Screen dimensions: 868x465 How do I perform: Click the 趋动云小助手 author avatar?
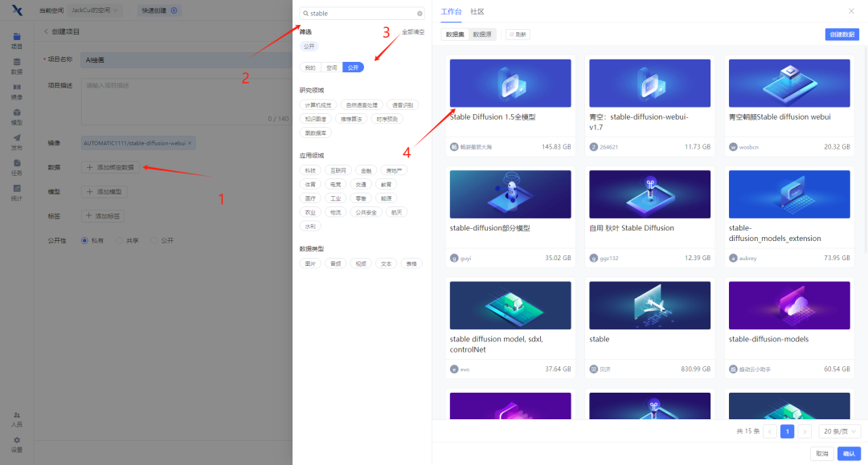(733, 369)
